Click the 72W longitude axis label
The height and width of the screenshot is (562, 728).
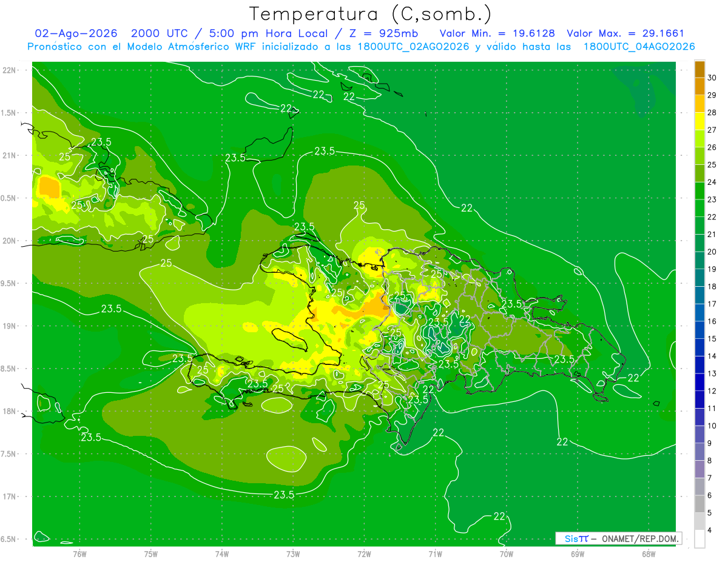pos(365,554)
